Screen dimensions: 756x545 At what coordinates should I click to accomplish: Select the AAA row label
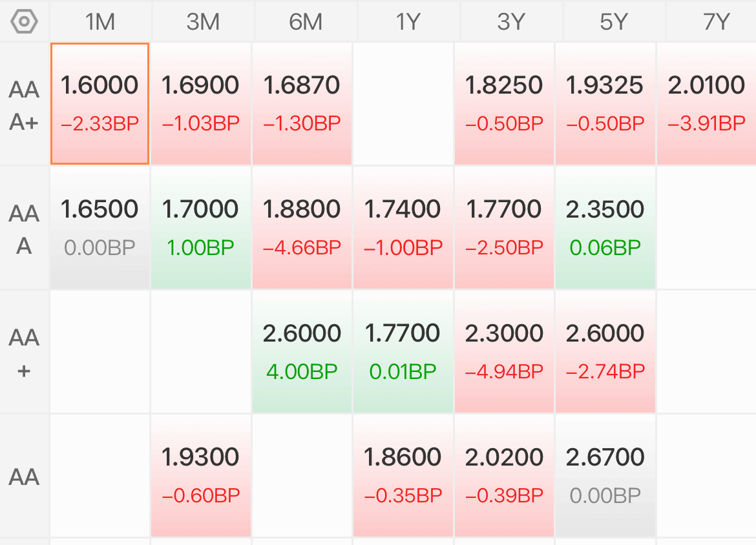pos(24,229)
